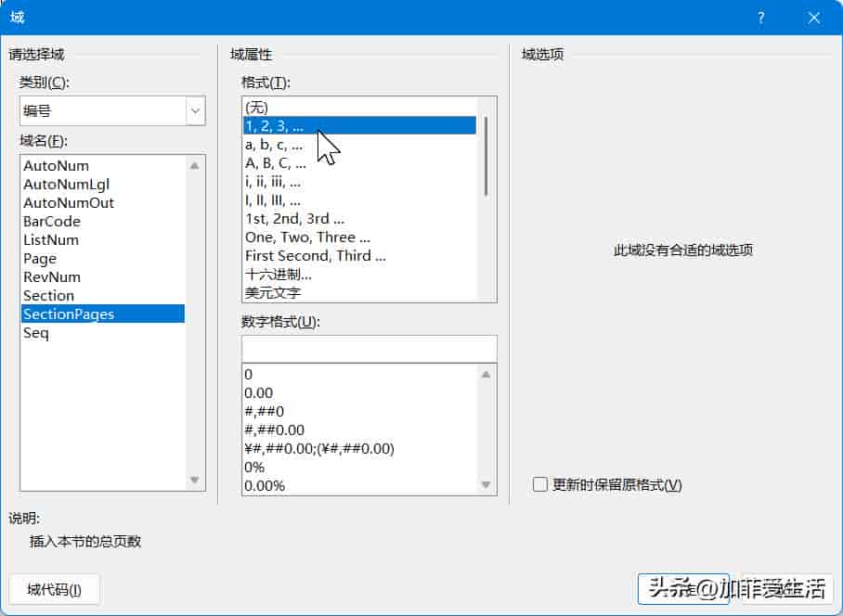Screen dimensions: 843x616
Task: Select One, Two, Three format
Action: click(x=359, y=237)
